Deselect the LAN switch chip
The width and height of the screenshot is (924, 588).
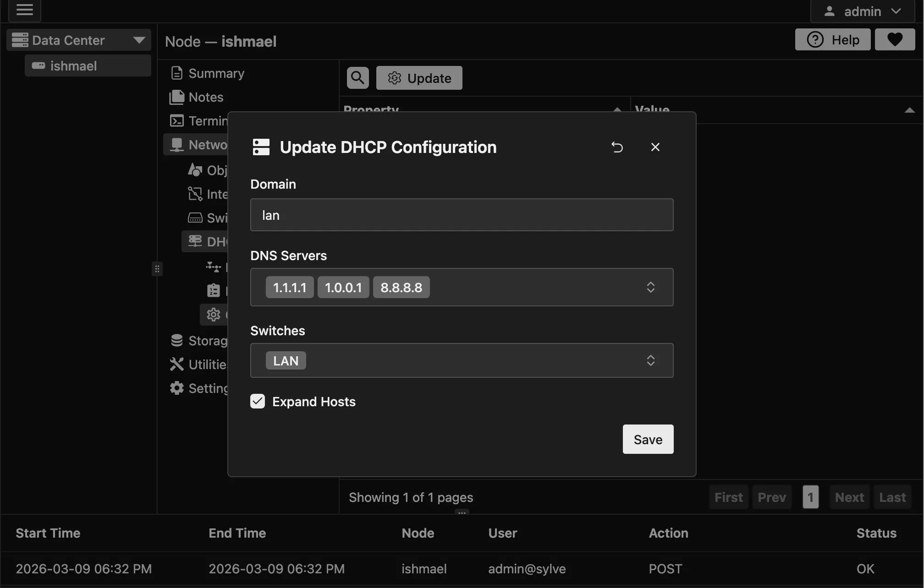[x=286, y=360]
